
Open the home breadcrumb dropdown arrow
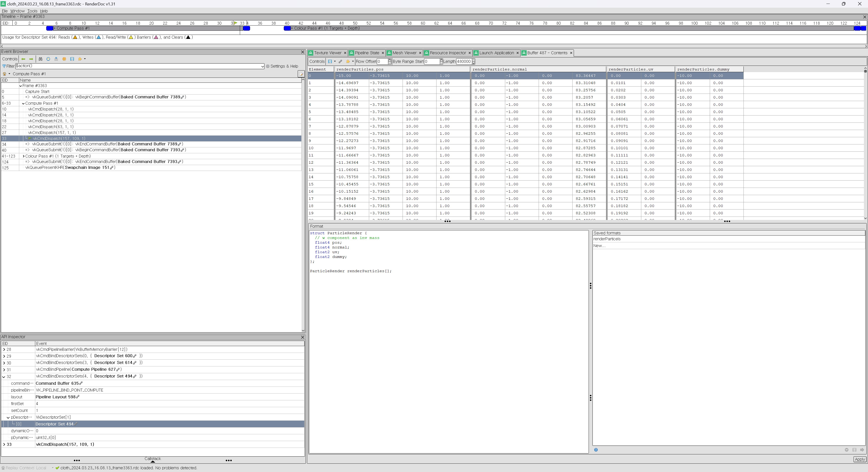pyautogui.click(x=9, y=74)
